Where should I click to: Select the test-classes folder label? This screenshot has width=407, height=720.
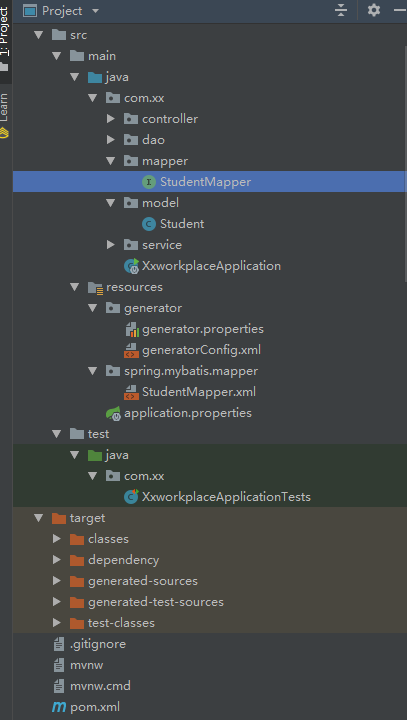[x=121, y=623]
